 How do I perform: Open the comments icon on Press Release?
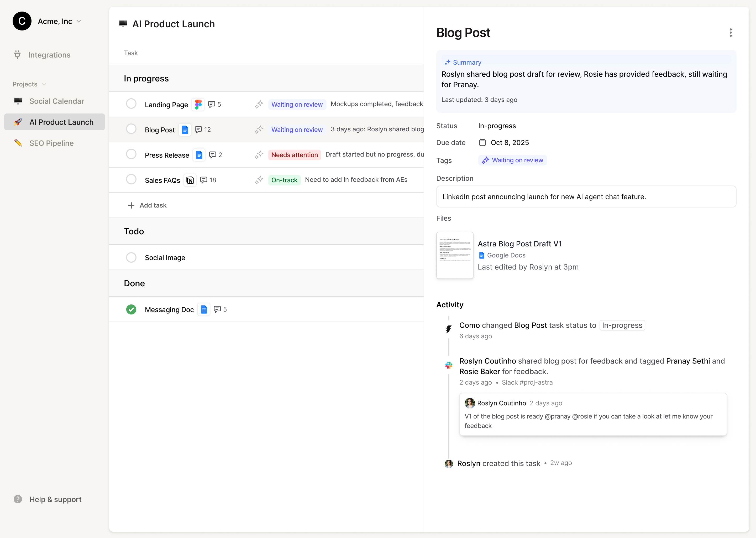pos(213,155)
